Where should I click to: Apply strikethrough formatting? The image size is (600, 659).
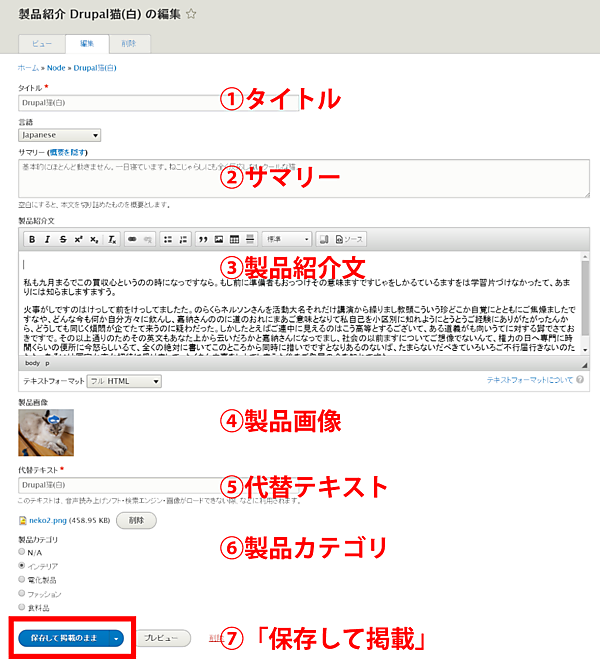pos(63,239)
